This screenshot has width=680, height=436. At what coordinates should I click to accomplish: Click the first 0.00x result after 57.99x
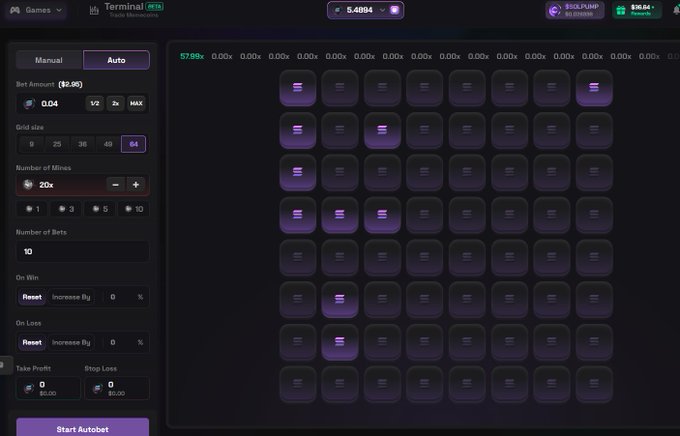[222, 56]
